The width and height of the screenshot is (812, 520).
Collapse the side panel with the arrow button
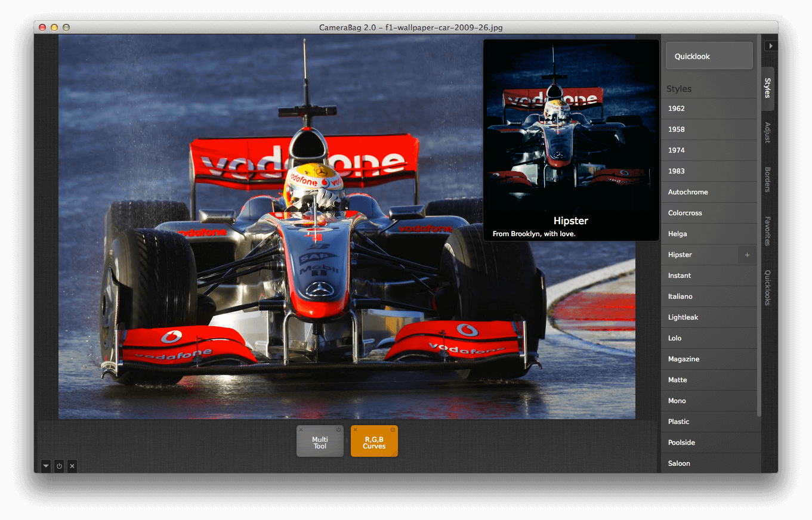point(771,45)
